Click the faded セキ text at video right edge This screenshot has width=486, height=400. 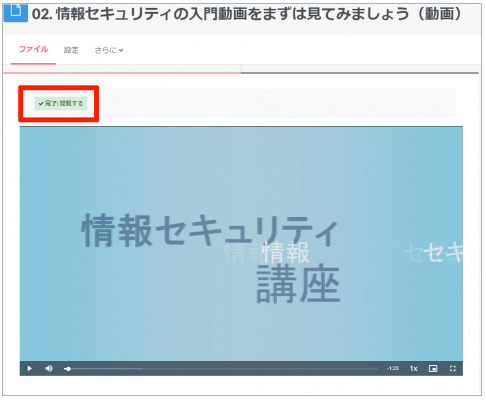pos(433,252)
